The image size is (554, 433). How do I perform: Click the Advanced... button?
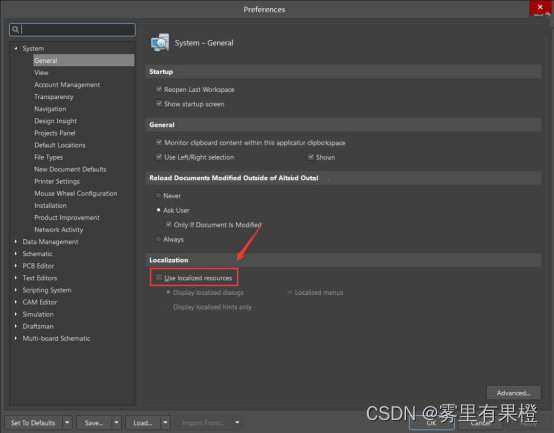514,393
